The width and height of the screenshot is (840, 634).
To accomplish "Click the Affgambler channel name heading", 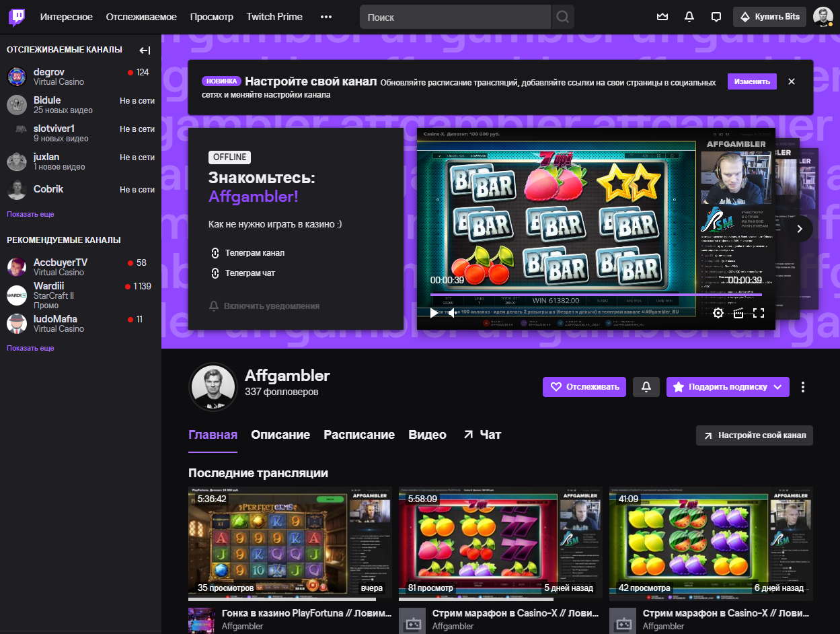I will click(x=287, y=376).
